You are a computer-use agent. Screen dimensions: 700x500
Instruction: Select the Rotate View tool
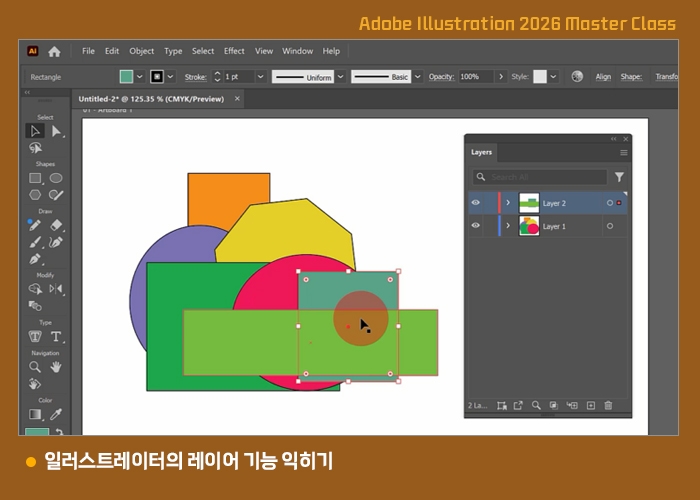35,384
